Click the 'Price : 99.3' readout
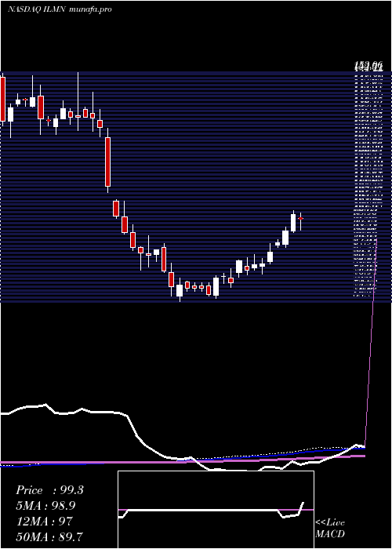 click(49, 490)
